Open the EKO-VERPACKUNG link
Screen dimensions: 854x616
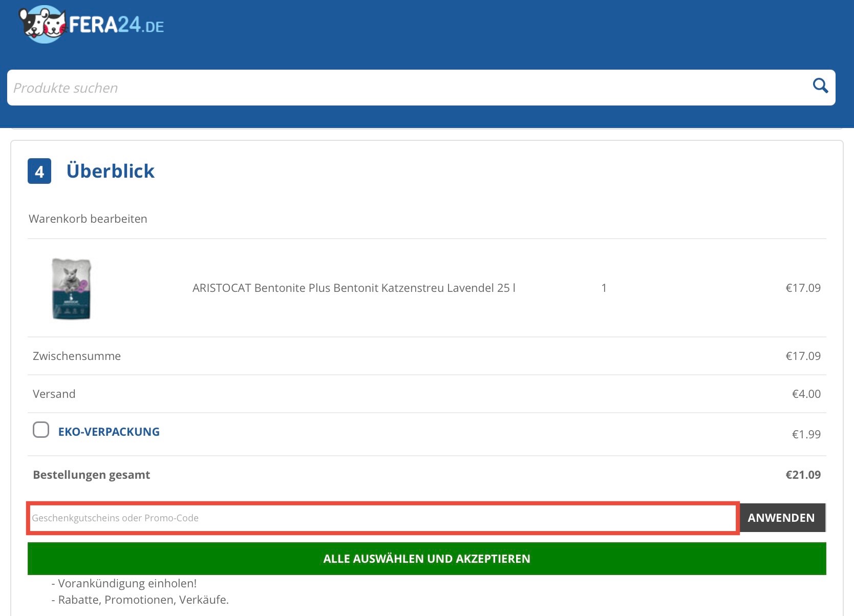[x=109, y=432]
